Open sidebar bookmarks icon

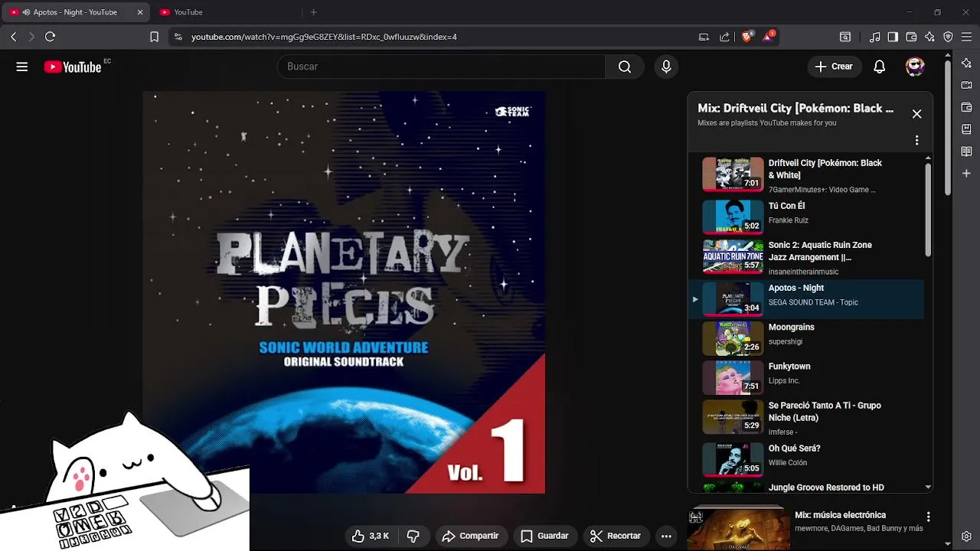tap(967, 129)
